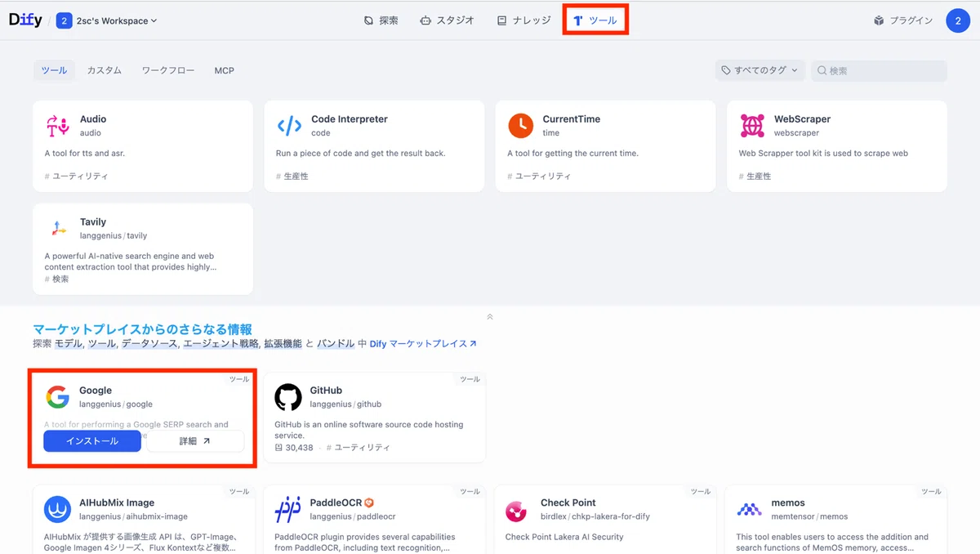
Task: Click the 検索 tag on Tavily card
Action: [57, 279]
